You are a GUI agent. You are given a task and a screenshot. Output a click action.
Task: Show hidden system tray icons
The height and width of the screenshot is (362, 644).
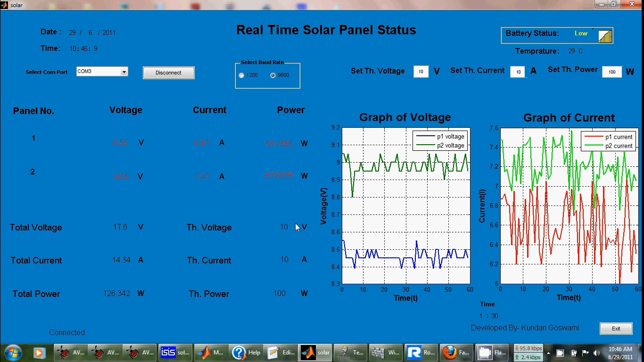coord(548,353)
